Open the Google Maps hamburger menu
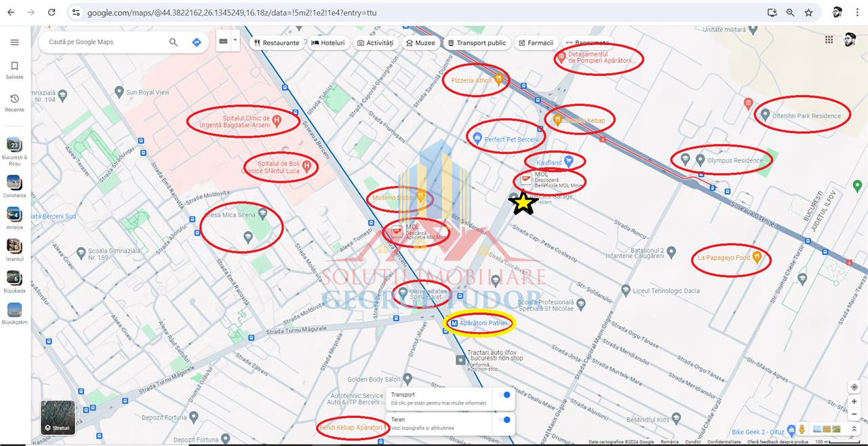This screenshot has height=446, width=868. click(x=14, y=42)
